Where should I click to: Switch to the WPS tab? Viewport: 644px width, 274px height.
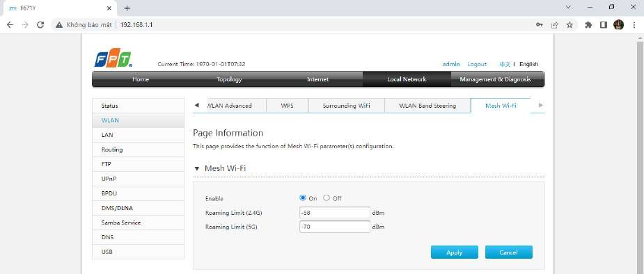[287, 106]
